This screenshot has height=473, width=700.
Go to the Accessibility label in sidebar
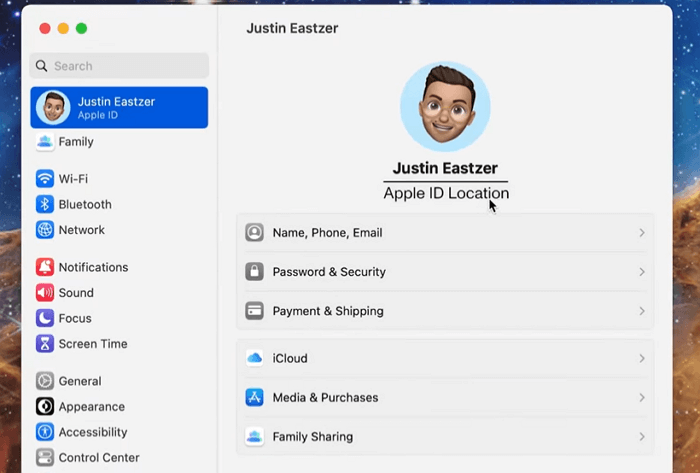point(93,432)
